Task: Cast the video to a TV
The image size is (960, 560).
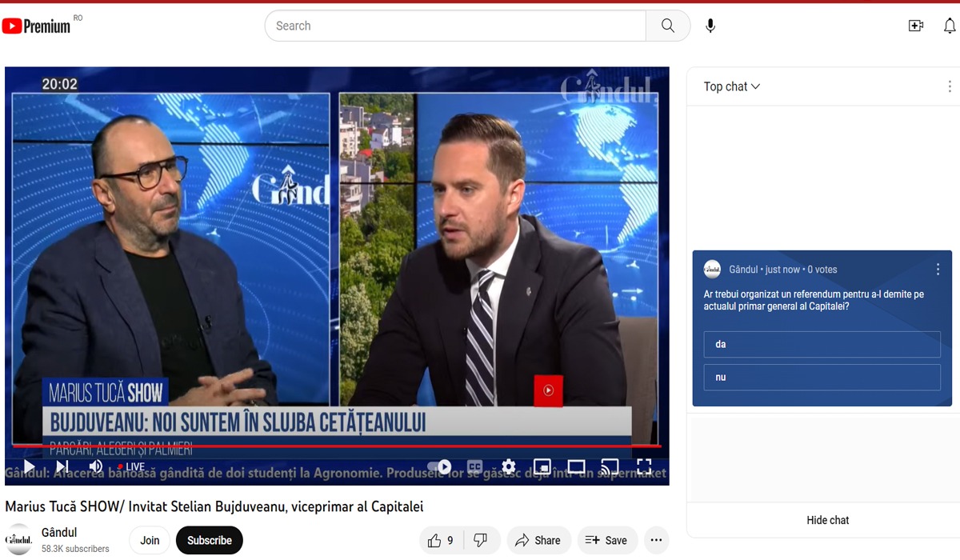Action: [610, 466]
